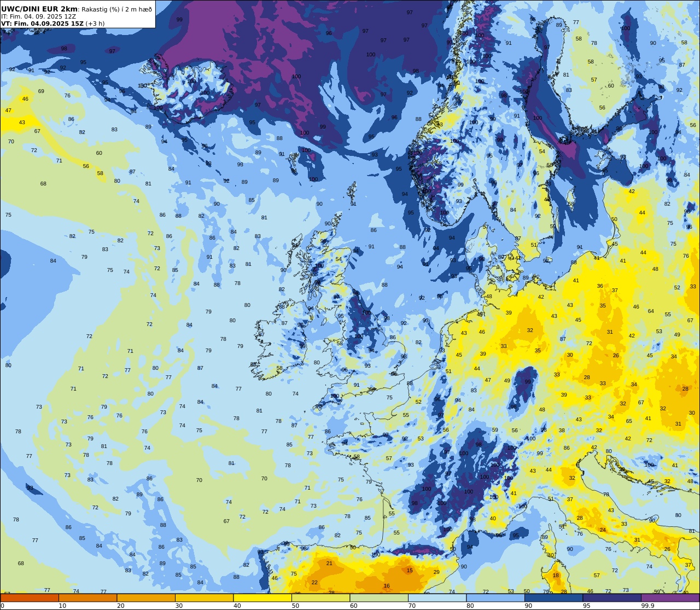This screenshot has width=700, height=610.
Task: Click the humidity value 64 in eastern Europe
Action: coord(651,311)
